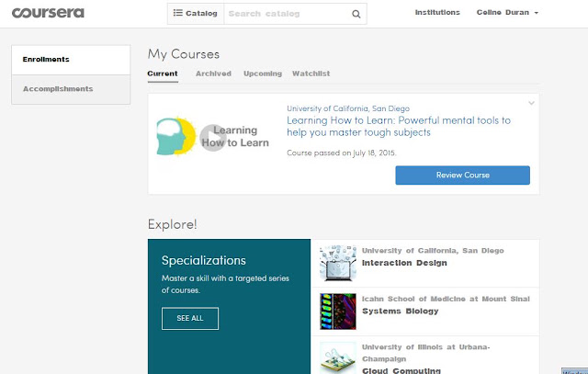
Task: Open the Interaction Design specialization
Action: click(404, 263)
